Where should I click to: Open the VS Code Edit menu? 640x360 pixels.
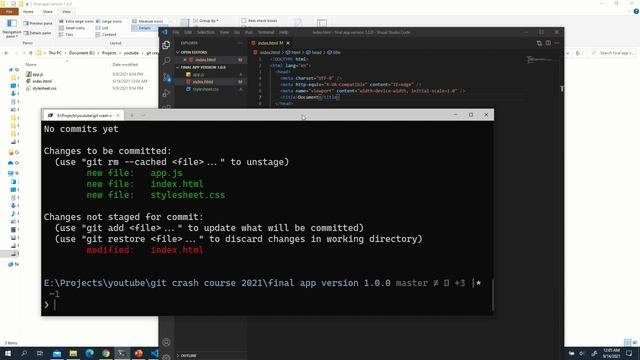[x=188, y=32]
